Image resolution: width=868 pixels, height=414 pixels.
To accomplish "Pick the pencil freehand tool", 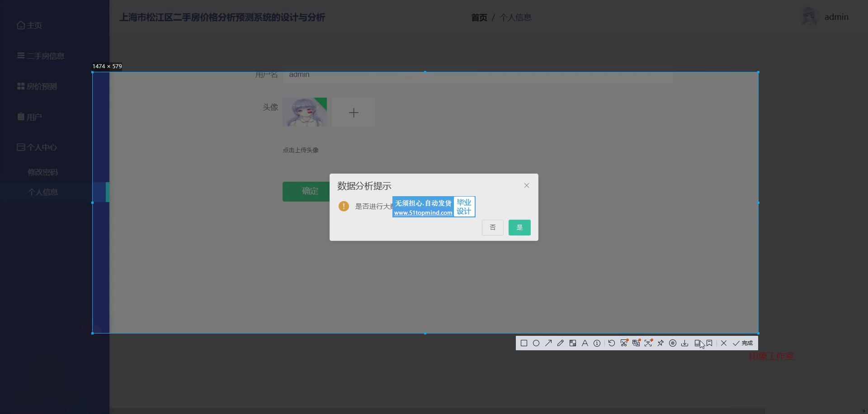I will point(561,343).
